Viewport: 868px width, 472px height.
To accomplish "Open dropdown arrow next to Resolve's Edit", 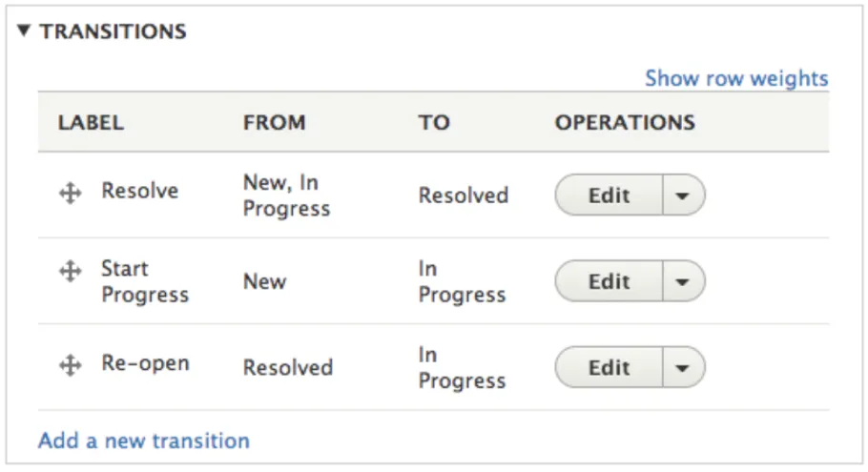I will 683,195.
